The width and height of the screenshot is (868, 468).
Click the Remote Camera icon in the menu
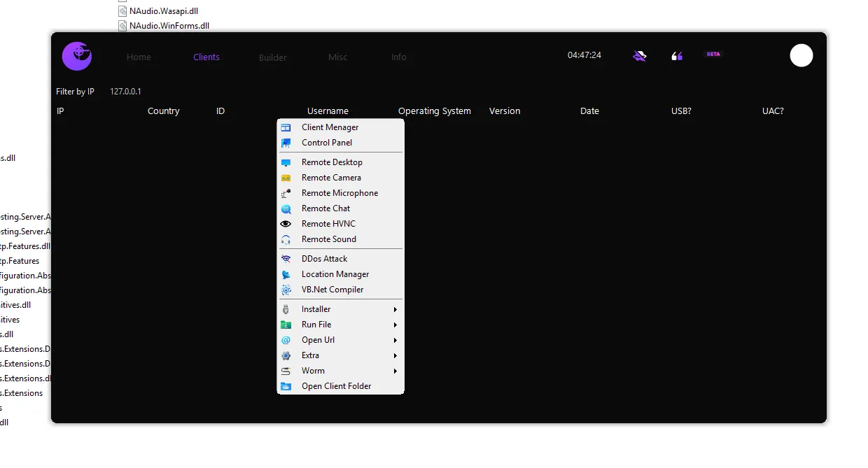point(286,178)
